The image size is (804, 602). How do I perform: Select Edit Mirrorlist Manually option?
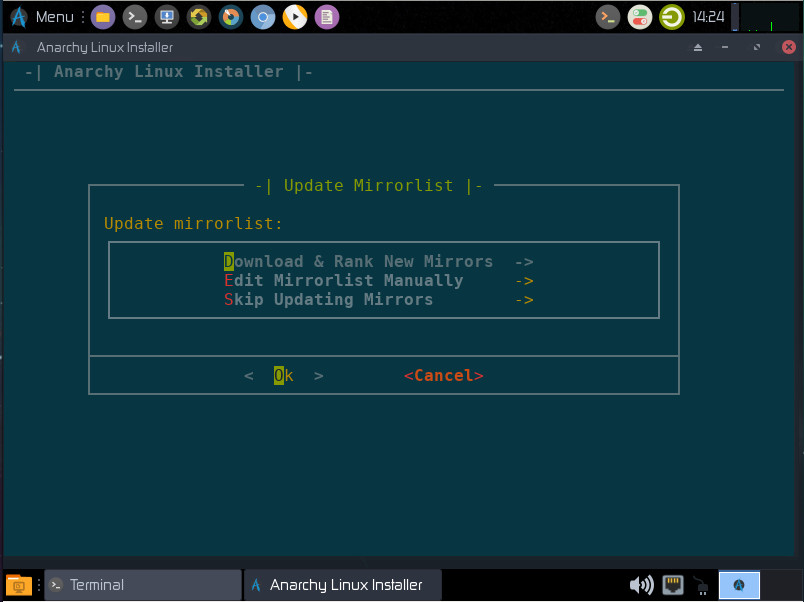click(x=378, y=280)
